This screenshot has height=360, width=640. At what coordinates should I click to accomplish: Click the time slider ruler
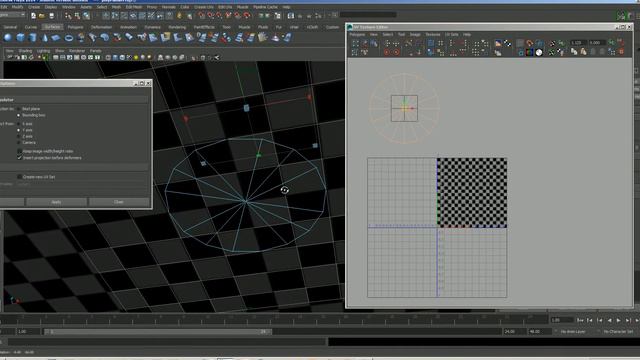[274, 318]
